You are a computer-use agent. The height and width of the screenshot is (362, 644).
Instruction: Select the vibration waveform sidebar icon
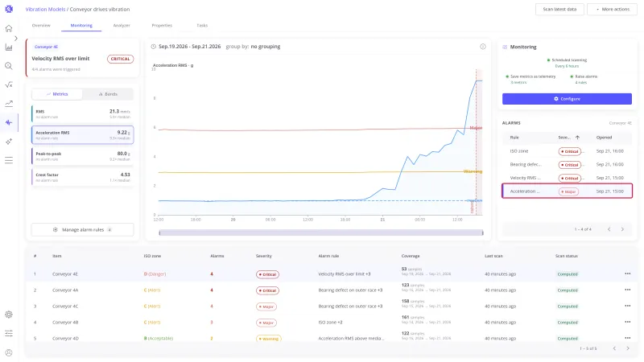(x=9, y=122)
